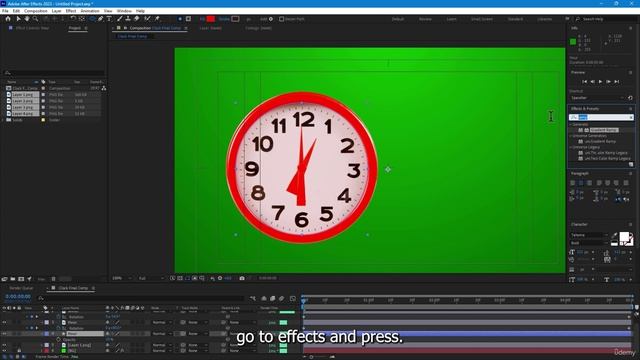This screenshot has height=360, width=640.
Task: Select the Type text tool
Action: point(109,19)
